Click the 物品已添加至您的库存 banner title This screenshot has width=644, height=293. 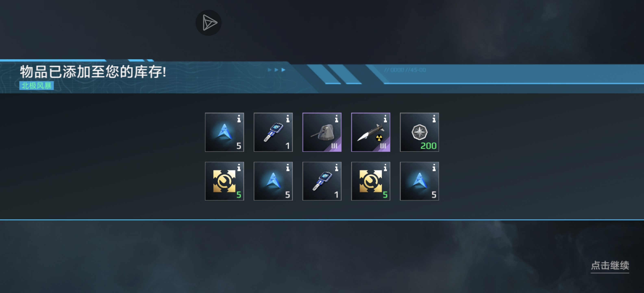tap(93, 72)
